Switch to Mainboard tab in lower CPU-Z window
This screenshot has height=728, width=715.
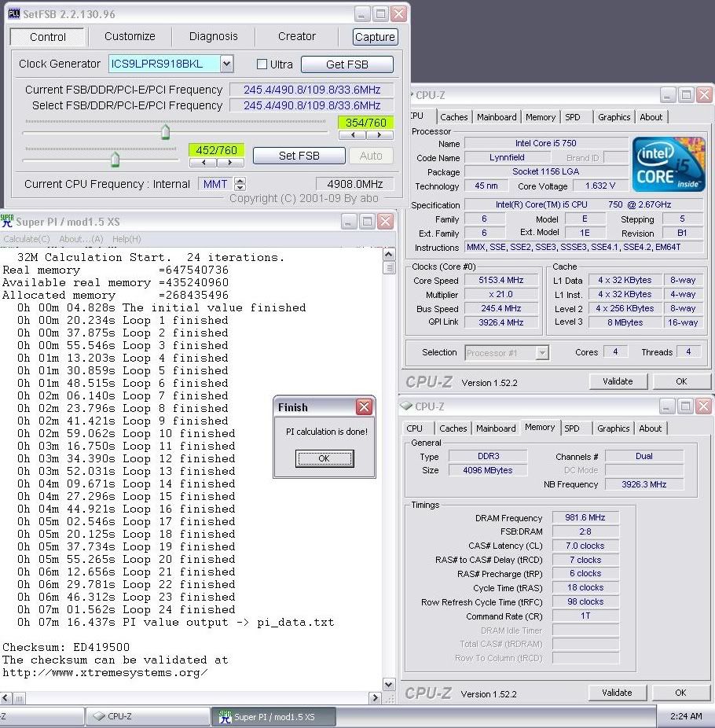(x=496, y=428)
